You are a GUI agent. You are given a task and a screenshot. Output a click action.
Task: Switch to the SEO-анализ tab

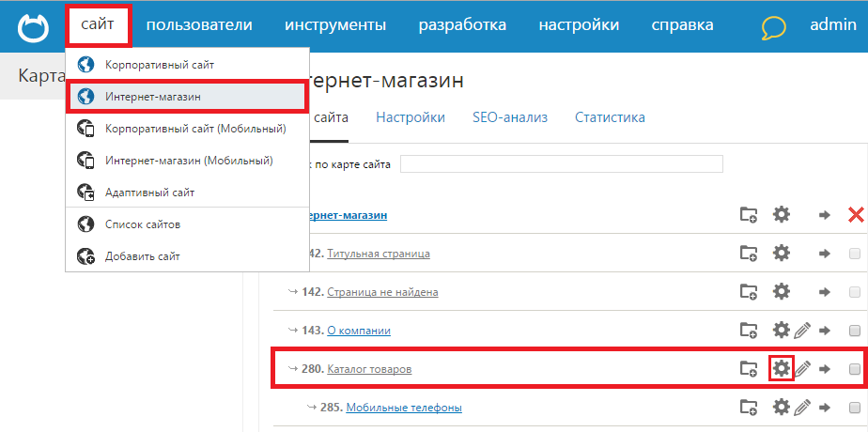click(x=509, y=117)
